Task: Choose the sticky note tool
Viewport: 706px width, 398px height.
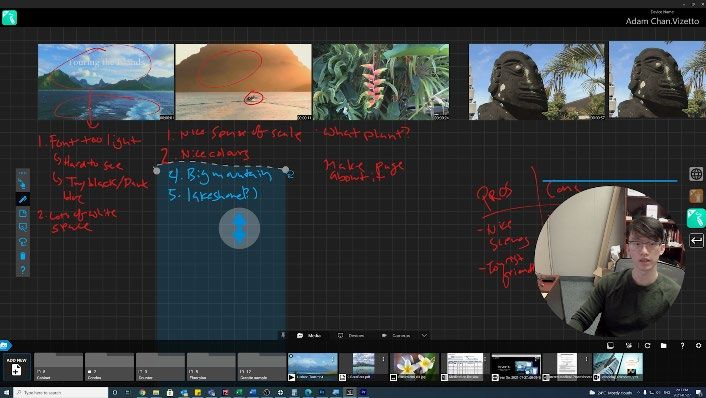Action: [23, 213]
